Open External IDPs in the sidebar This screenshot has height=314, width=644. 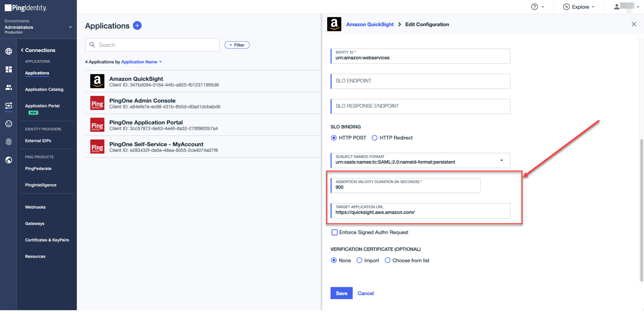coord(38,141)
